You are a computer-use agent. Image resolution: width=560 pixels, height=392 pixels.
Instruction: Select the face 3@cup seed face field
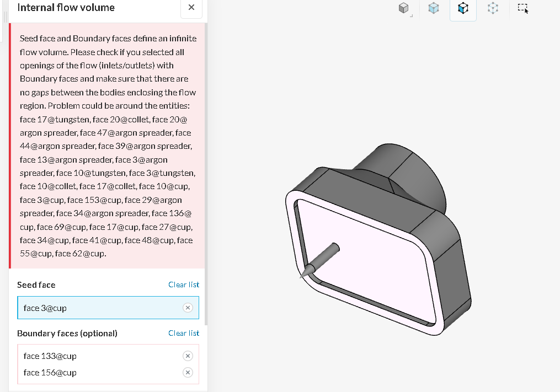click(108, 308)
